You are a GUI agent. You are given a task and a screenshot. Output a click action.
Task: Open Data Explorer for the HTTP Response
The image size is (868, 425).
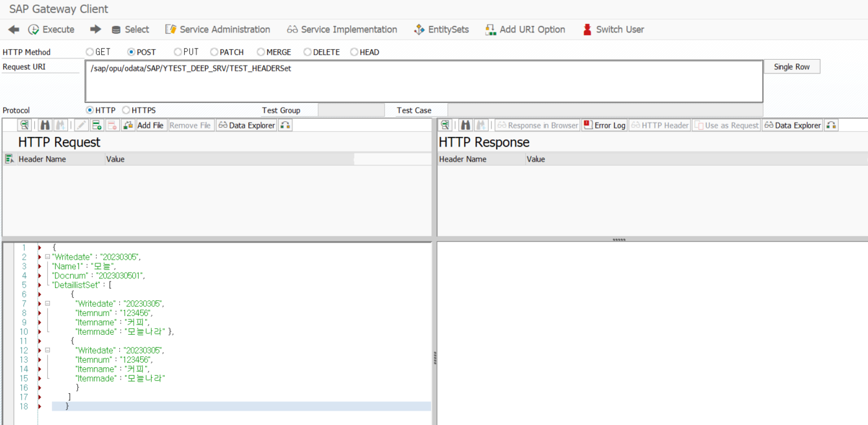point(792,125)
